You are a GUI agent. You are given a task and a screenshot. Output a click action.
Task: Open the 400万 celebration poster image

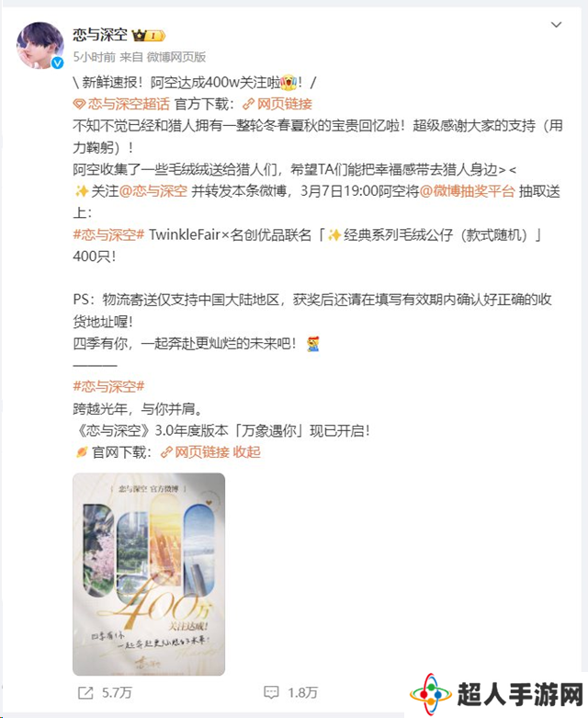149,575
